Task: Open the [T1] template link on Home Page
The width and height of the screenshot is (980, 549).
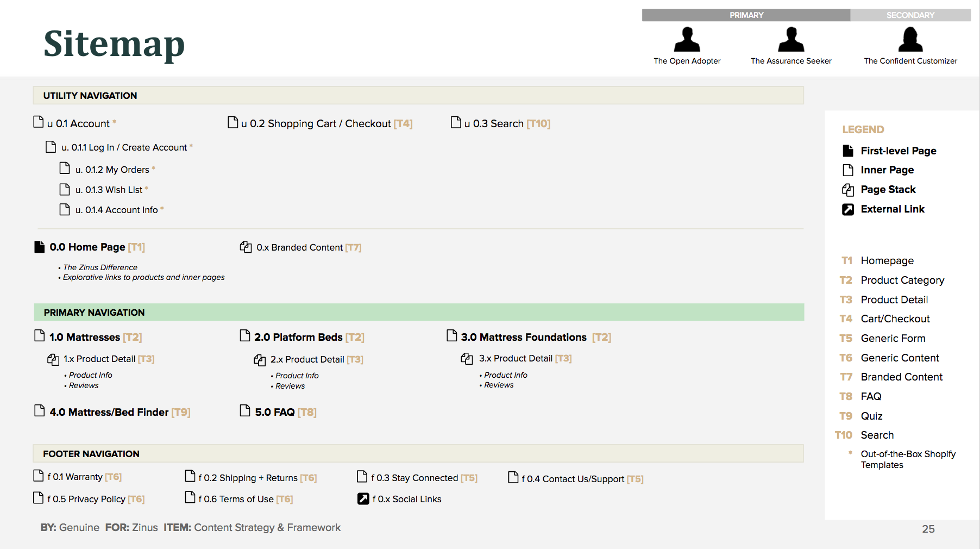Action: 136,247
